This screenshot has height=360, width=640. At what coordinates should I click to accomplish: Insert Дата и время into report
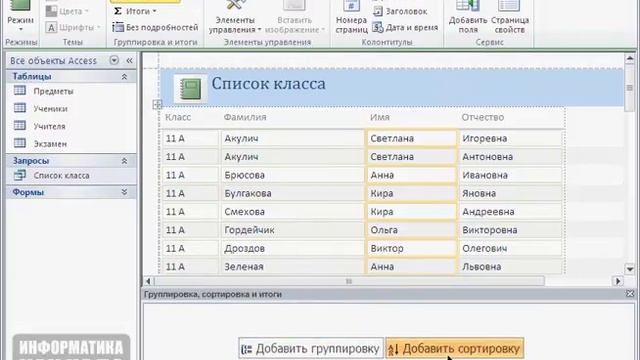click(405, 27)
